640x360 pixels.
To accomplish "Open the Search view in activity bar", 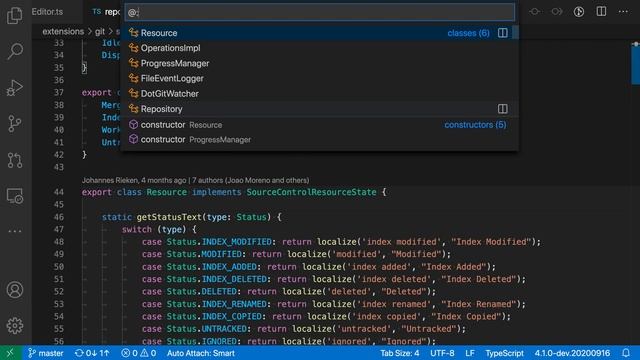I will [x=15, y=51].
